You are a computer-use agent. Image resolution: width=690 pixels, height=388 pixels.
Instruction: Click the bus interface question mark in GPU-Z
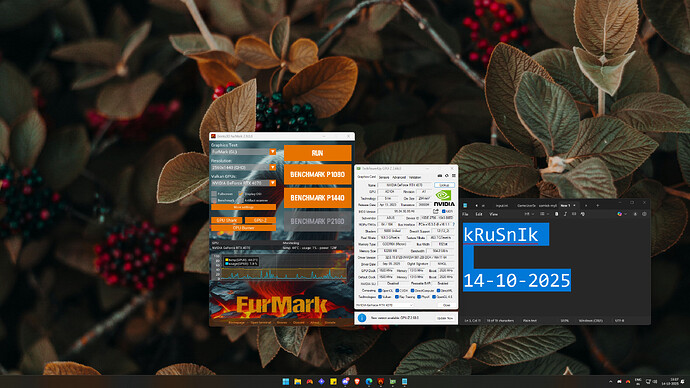tap(454, 224)
